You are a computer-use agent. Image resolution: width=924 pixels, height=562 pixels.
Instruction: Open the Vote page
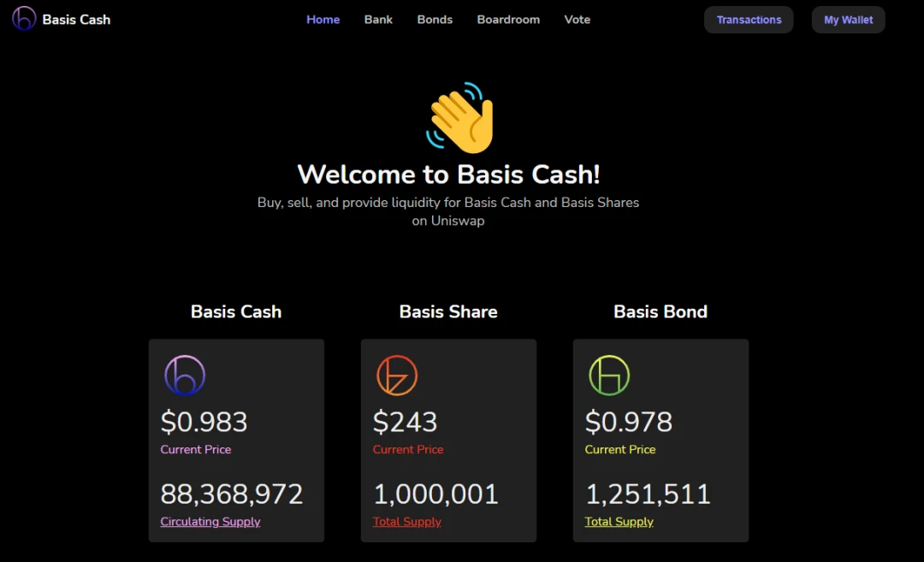click(x=577, y=20)
